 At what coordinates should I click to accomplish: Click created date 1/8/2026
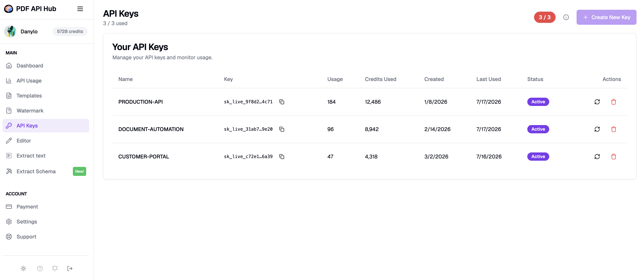tap(436, 102)
